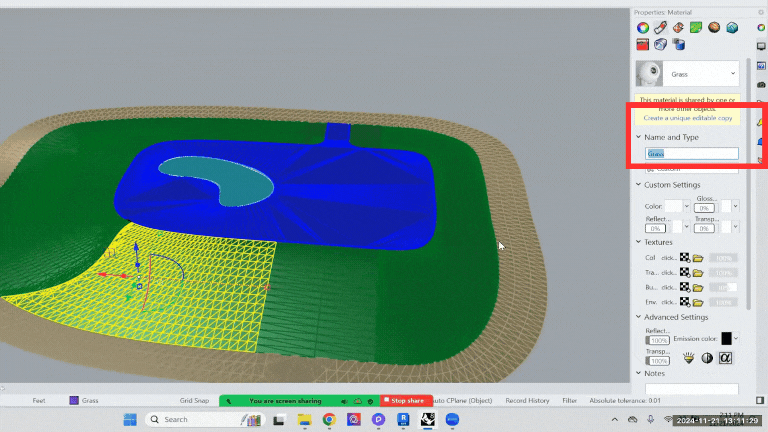Open the Windows Start menu
Viewport: 768px width, 432px height.
tap(130, 420)
